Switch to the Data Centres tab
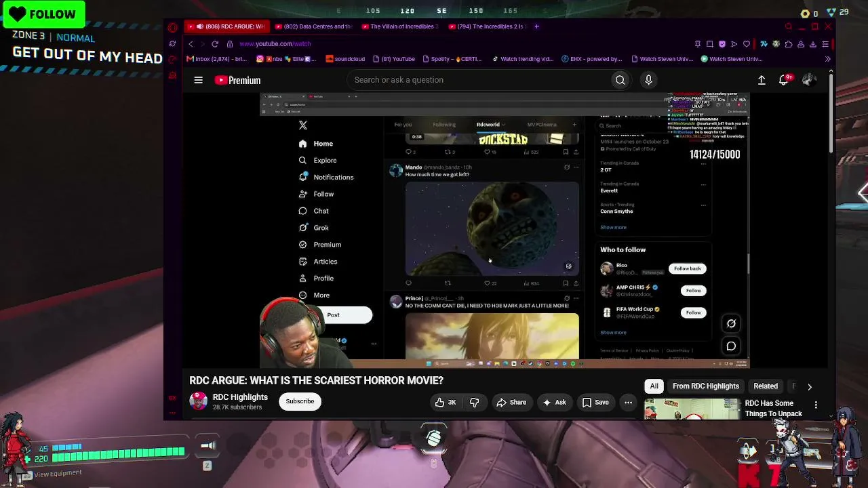 (313, 26)
